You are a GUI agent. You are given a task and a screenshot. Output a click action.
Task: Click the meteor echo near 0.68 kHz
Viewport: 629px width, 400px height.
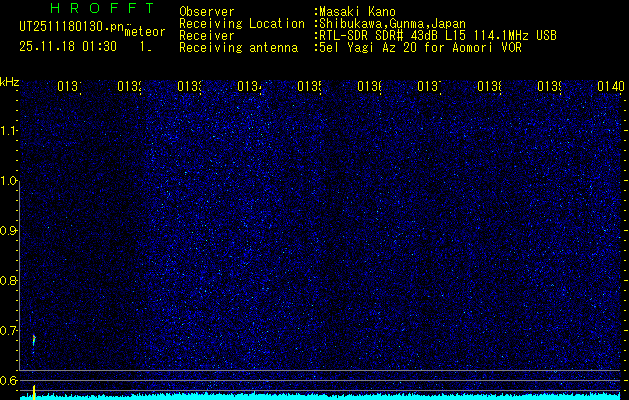pos(34,341)
